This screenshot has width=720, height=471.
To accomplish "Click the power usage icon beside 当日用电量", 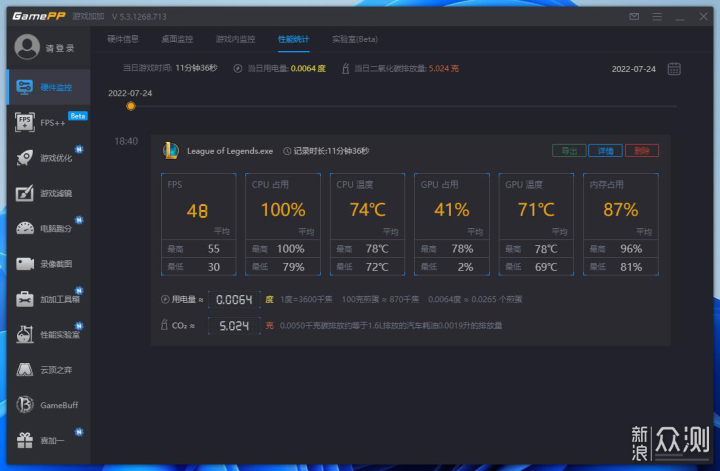I will pyautogui.click(x=237, y=68).
